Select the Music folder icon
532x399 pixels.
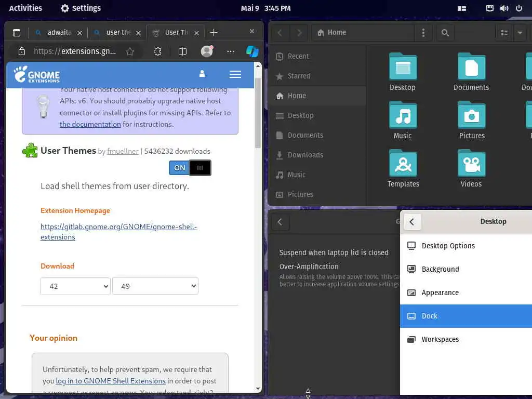coord(403,120)
